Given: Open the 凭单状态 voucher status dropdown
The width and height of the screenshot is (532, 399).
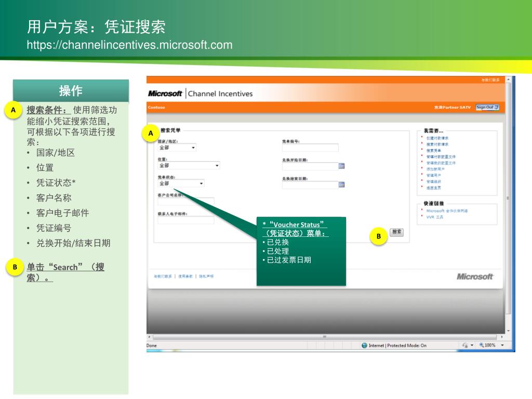Looking at the screenshot, I should (x=181, y=183).
